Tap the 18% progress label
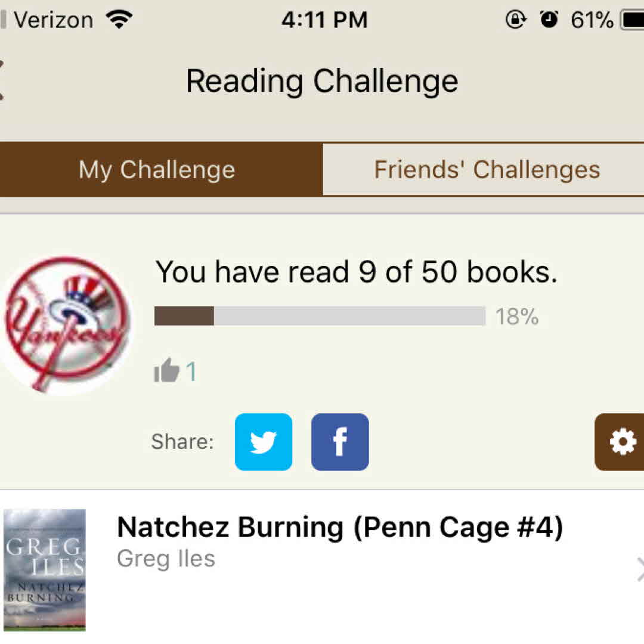The image size is (644, 644). [x=517, y=317]
